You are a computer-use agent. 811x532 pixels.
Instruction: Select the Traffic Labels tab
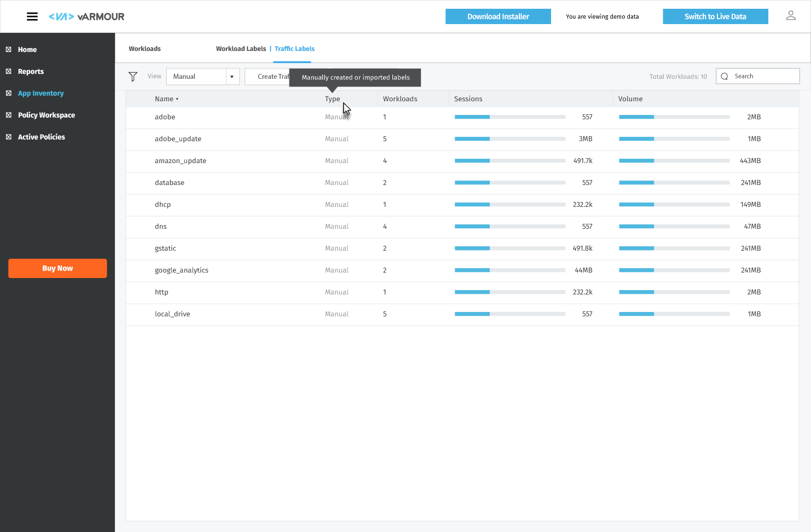294,49
